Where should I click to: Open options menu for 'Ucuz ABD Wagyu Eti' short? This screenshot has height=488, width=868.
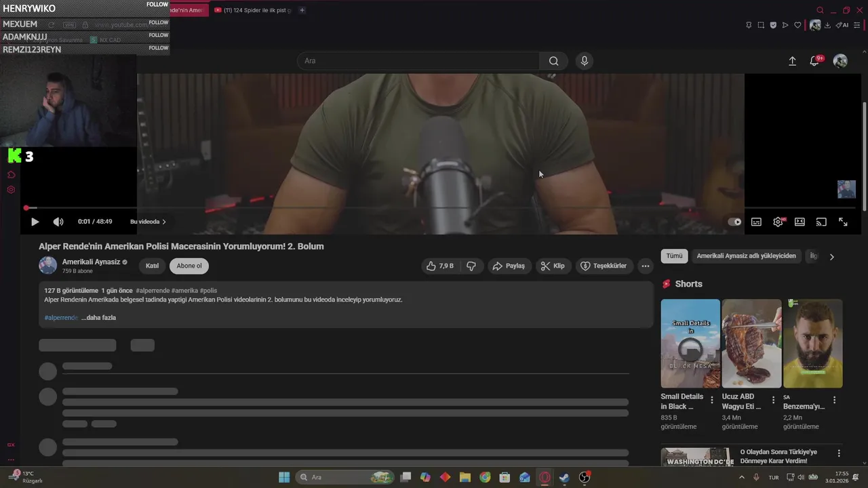point(773,400)
